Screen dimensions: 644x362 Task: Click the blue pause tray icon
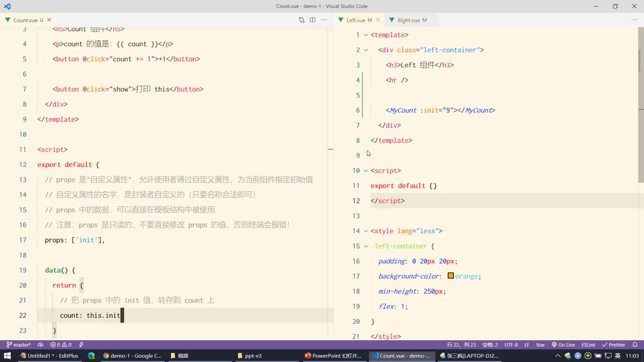click(578, 355)
